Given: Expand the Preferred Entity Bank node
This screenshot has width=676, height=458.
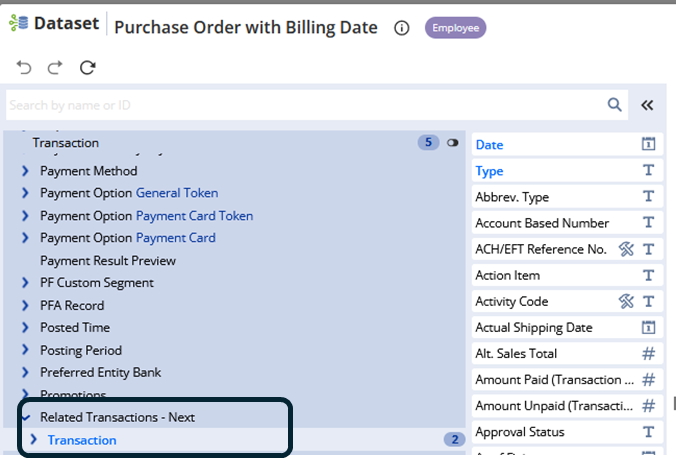Looking at the screenshot, I should pyautogui.click(x=25, y=372).
